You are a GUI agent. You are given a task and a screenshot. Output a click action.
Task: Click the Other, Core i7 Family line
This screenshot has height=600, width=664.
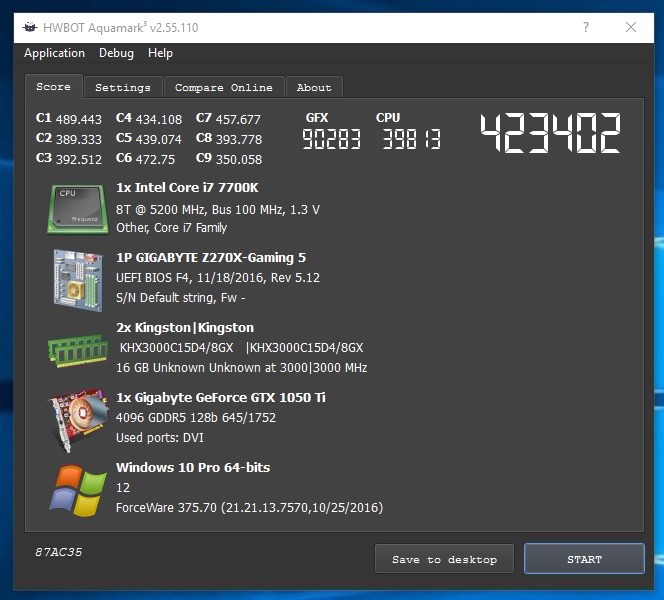click(172, 228)
